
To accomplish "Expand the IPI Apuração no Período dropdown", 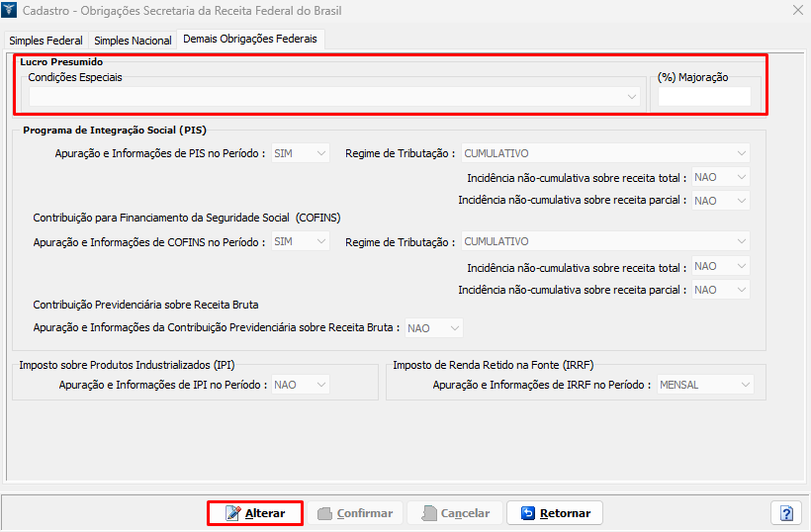I will coord(301,385).
